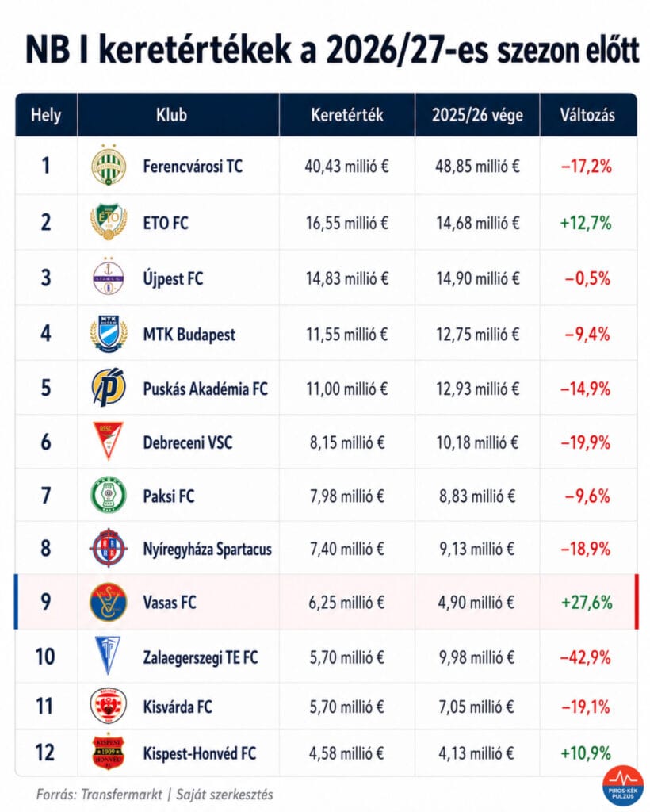
Task: Select the Puskás Akadémia FC logo
Action: point(109,387)
